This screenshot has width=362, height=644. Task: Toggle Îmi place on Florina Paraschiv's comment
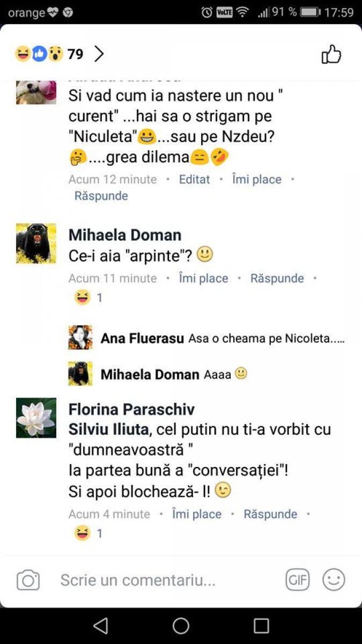tap(196, 514)
